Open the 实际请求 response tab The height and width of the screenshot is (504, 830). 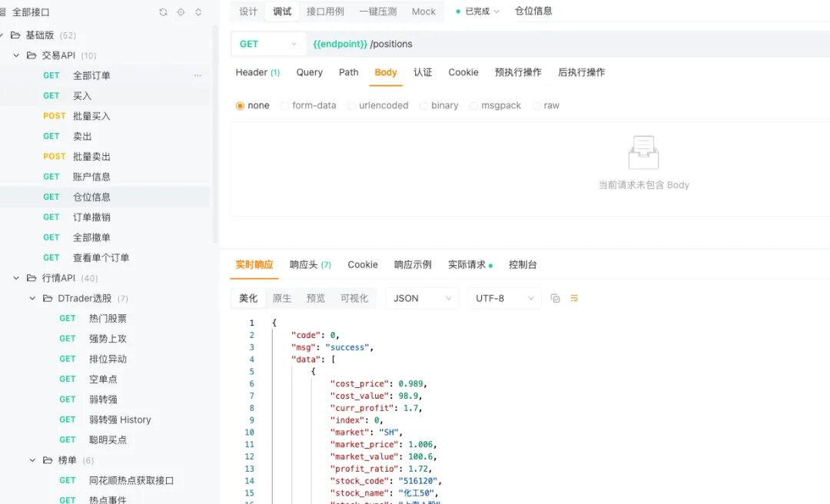(x=470, y=265)
